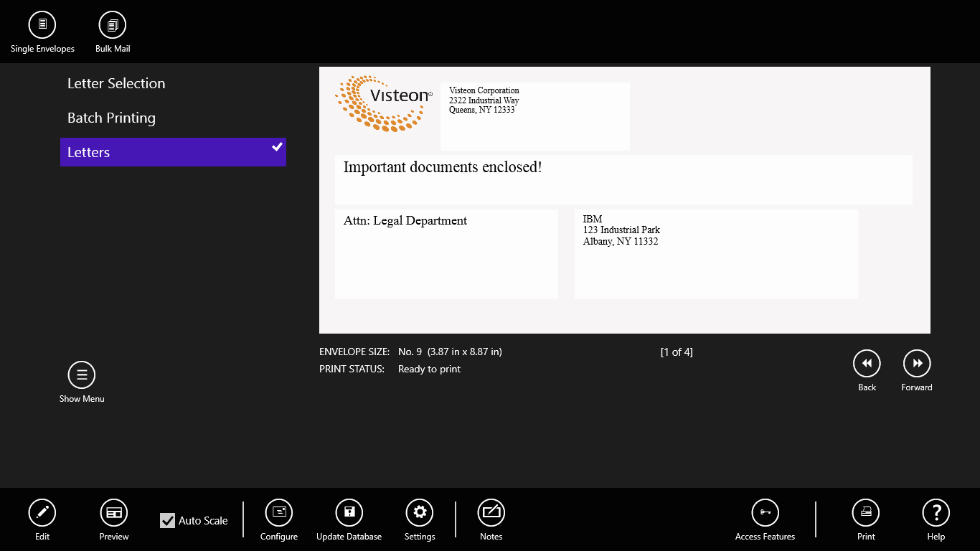Open the Notes tool

point(491,512)
